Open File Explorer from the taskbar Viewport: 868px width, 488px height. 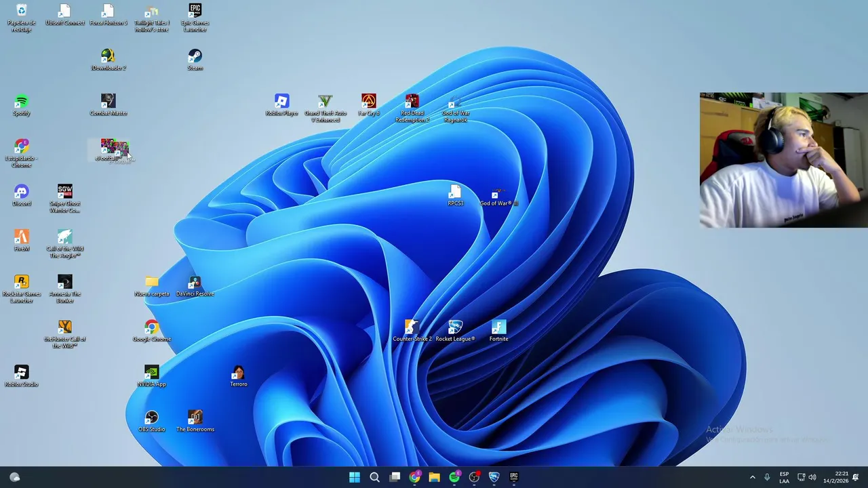pyautogui.click(x=434, y=477)
